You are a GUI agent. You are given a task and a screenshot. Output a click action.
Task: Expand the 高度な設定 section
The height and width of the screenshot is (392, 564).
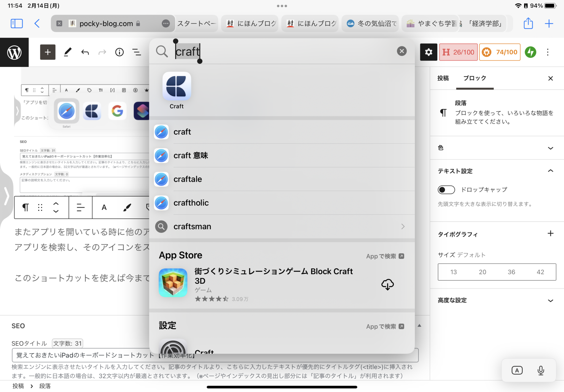(x=497, y=300)
